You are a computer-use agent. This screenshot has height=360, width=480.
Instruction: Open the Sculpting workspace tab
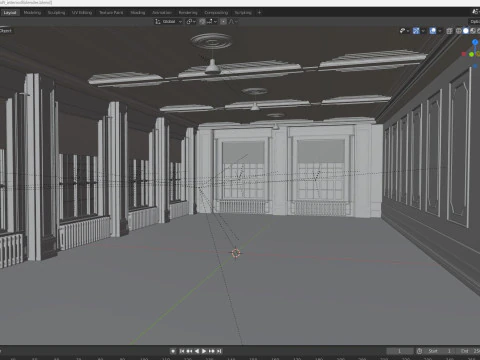point(56,13)
